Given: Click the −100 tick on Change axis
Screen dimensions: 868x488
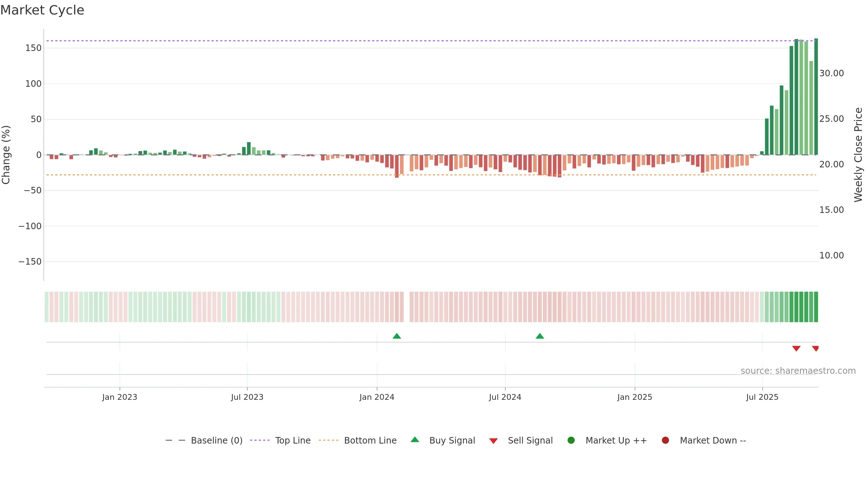Looking at the screenshot, I should click(x=30, y=226).
